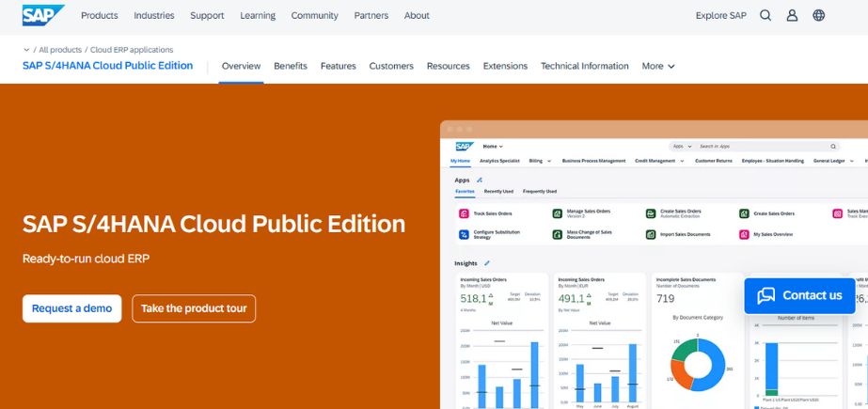Click the 518,1 Incoming Sales Orders value
This screenshot has height=409, width=868.
coord(473,299)
